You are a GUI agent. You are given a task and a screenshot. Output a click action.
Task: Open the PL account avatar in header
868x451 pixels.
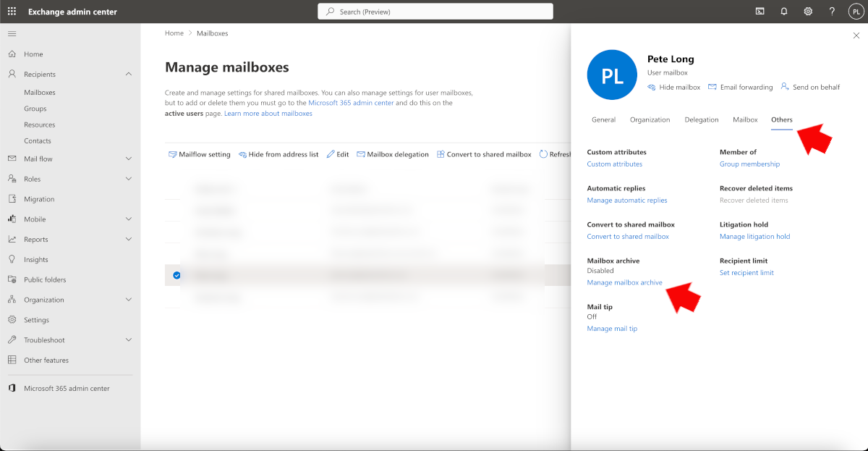pos(856,12)
